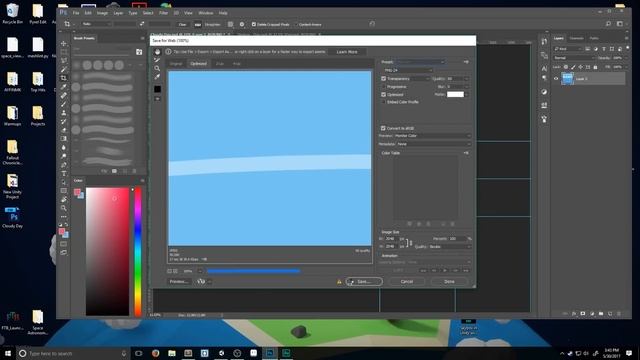Select the Crop tool in Photoshop toolbar
Viewport: 640px width, 360px height.
(x=64, y=78)
